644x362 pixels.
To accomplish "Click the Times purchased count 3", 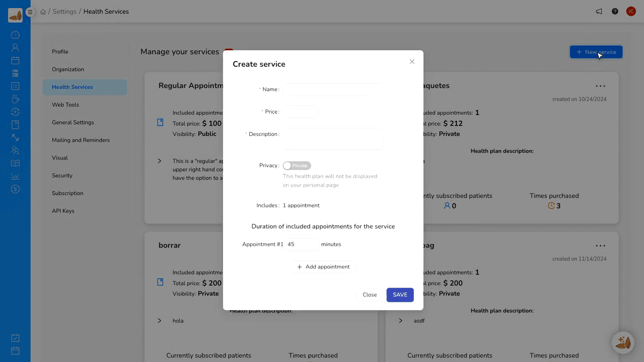I will [558, 206].
